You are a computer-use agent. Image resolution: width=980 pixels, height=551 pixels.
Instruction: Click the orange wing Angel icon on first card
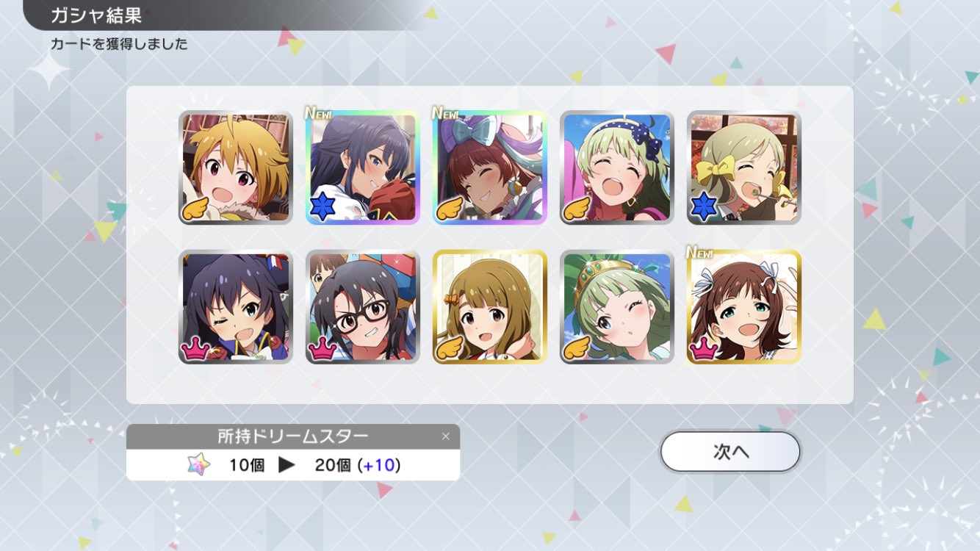[195, 209]
